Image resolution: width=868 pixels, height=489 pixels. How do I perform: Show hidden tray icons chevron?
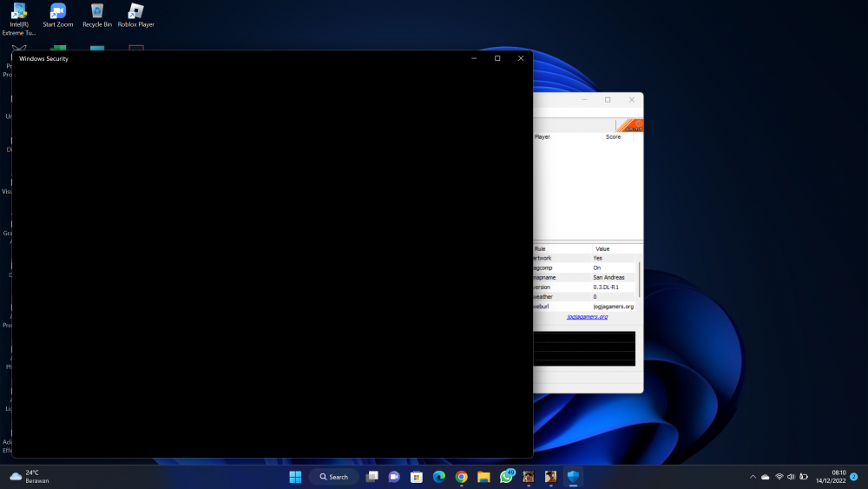(x=753, y=477)
